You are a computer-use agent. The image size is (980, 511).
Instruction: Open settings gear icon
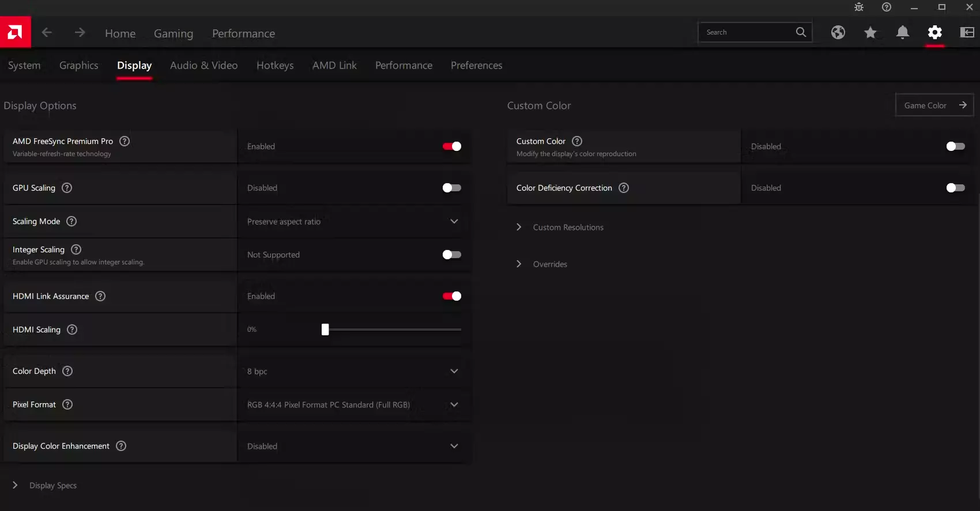click(x=935, y=32)
